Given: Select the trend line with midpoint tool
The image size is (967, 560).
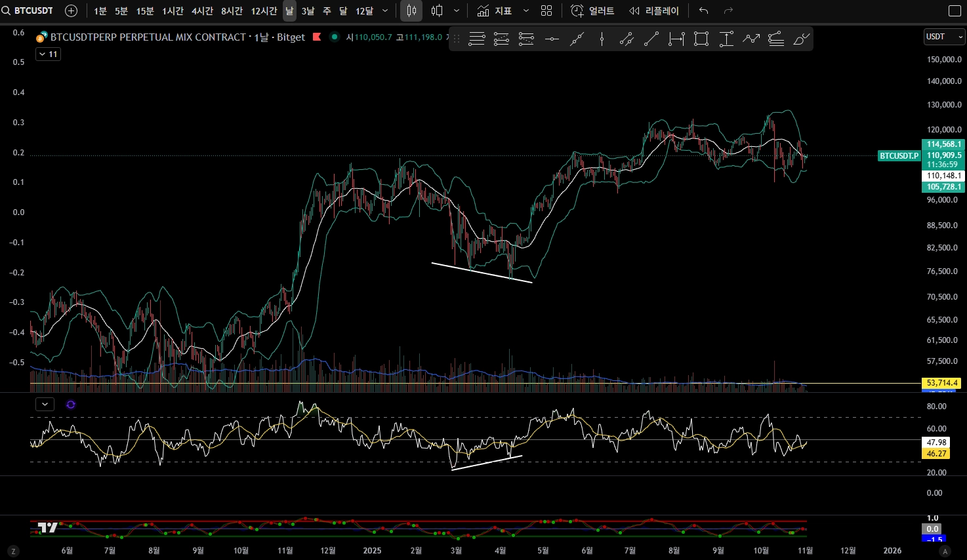Looking at the screenshot, I should [577, 39].
